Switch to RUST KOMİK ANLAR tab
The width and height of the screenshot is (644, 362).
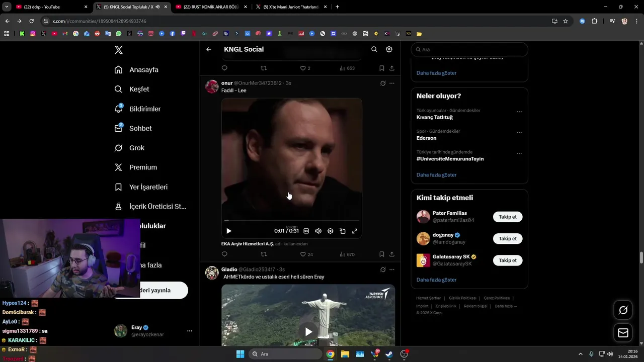(211, 7)
